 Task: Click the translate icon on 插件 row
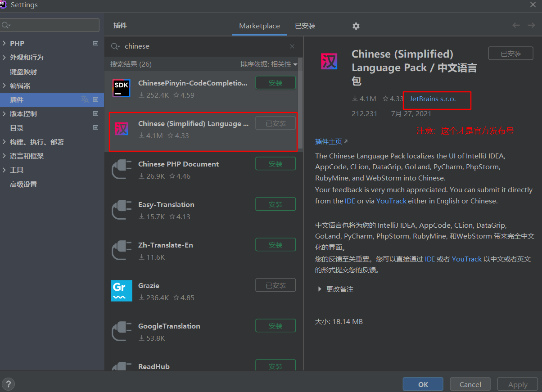(x=85, y=99)
